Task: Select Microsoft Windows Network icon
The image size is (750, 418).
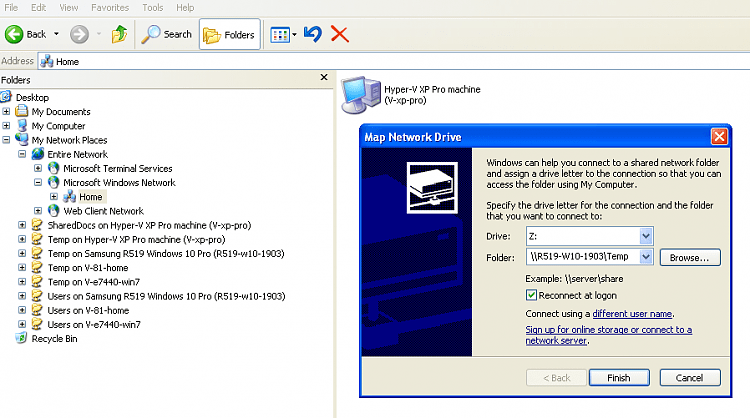Action: click(54, 182)
